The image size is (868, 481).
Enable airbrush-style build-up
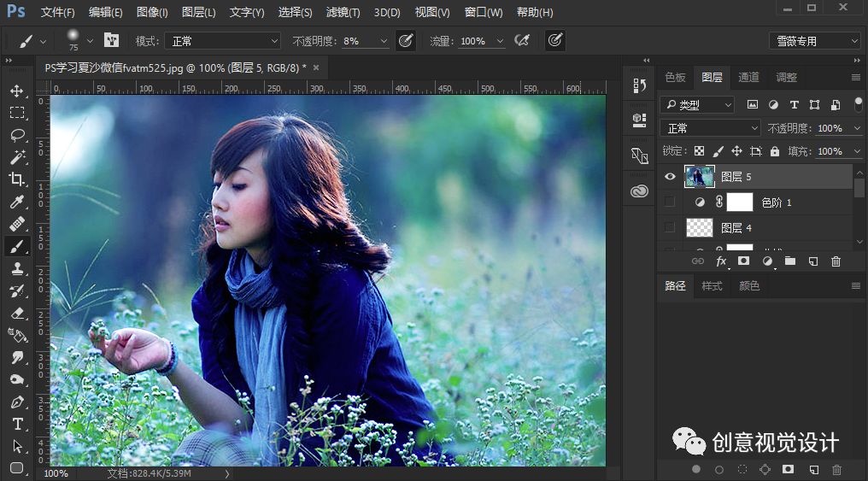pyautogui.click(x=521, y=40)
